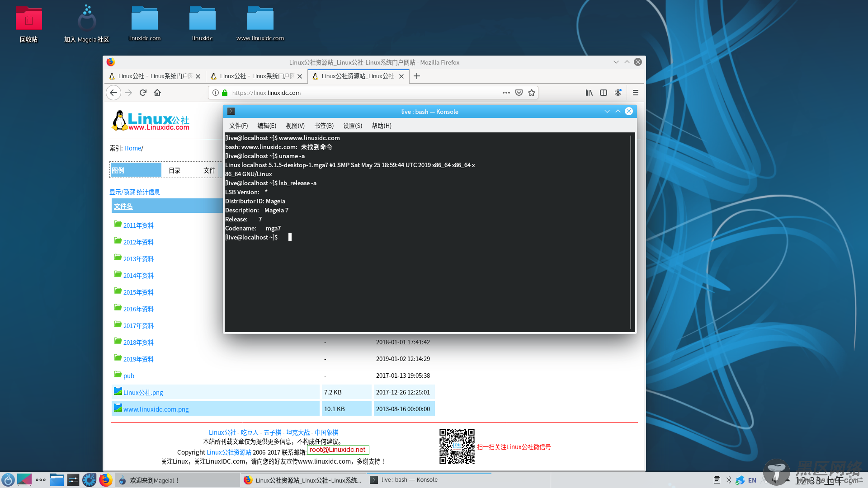Open the 回收站 trash icon on desktop
Image resolution: width=868 pixels, height=488 pixels.
pos(28,25)
